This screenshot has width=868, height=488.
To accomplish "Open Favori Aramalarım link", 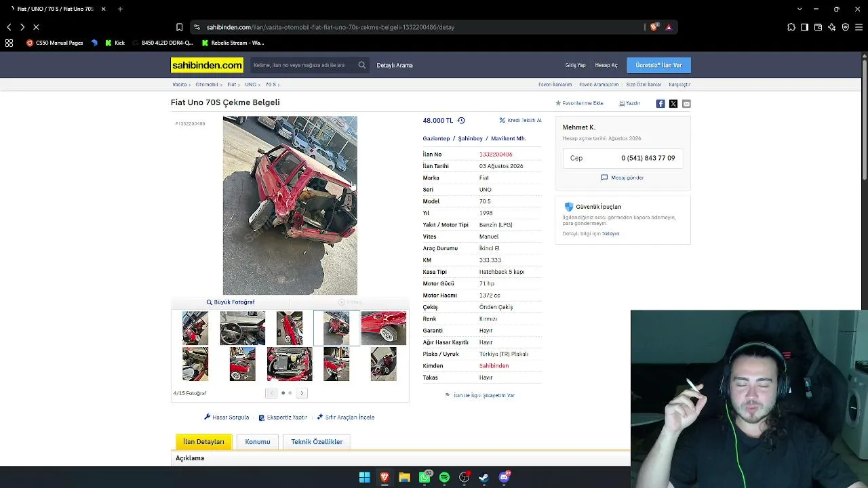I will coord(599,85).
